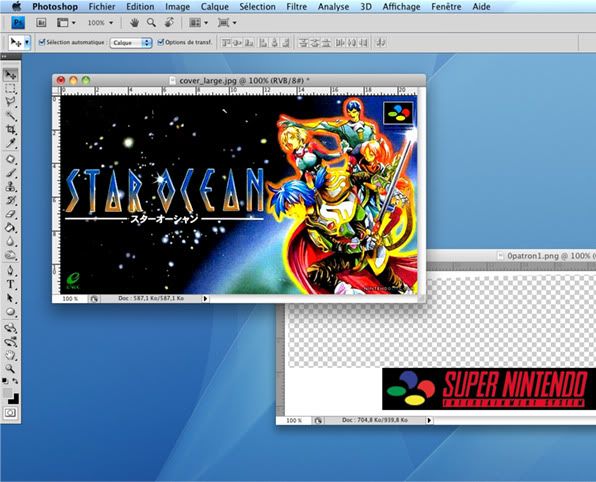Select the Type tool

pyautogui.click(x=10, y=284)
